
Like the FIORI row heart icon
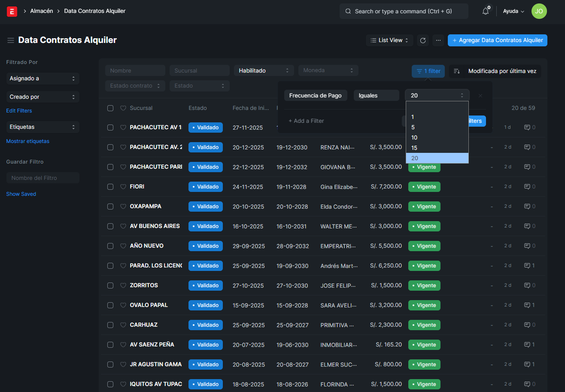[x=123, y=187]
